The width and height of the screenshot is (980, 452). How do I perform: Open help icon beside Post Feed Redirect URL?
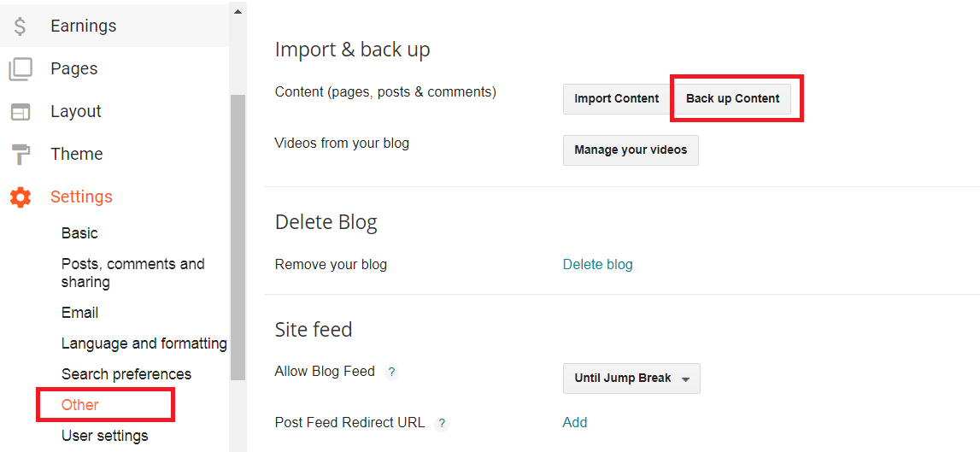pyautogui.click(x=442, y=423)
